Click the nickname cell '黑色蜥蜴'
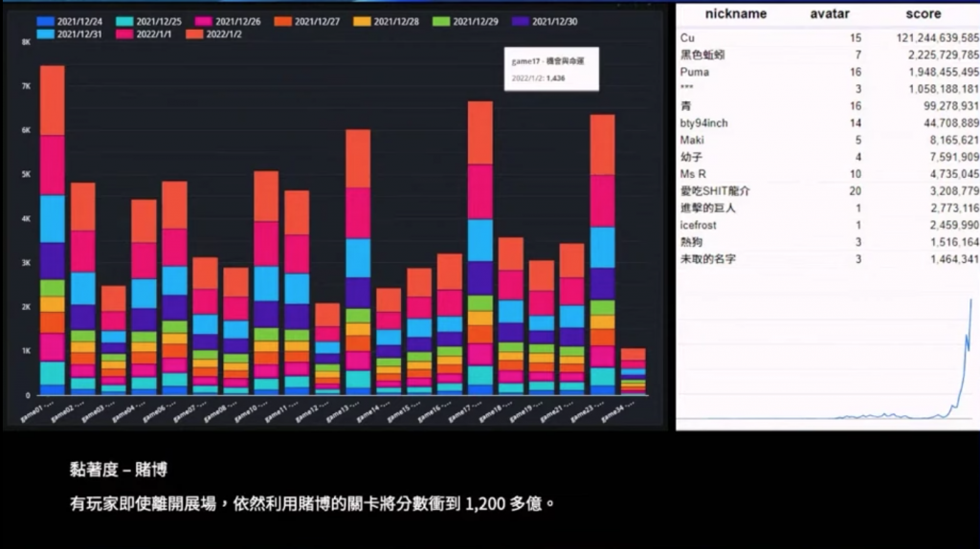Image resolution: width=980 pixels, height=549 pixels. 702,55
